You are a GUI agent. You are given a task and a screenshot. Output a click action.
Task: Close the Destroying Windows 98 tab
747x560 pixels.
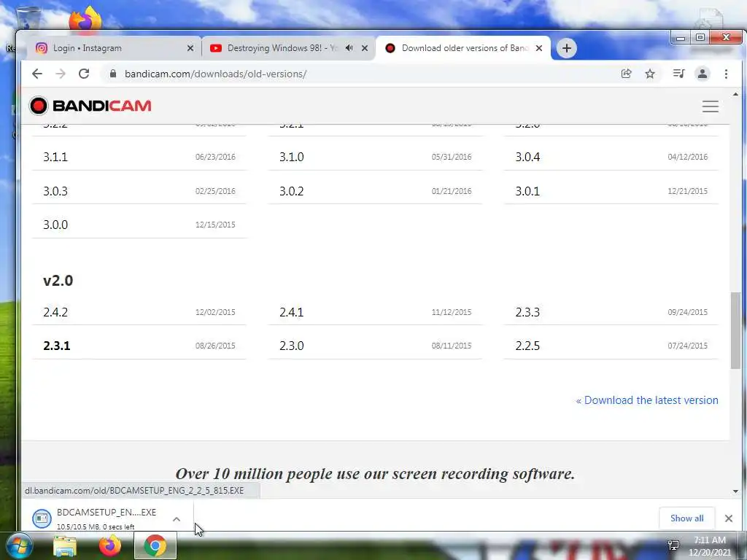pos(365,48)
